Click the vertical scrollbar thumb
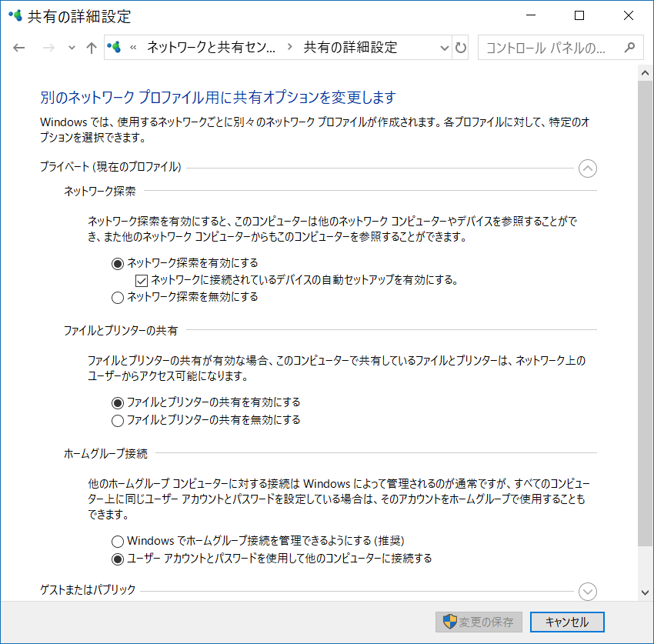The width and height of the screenshot is (654, 644). click(x=645, y=313)
